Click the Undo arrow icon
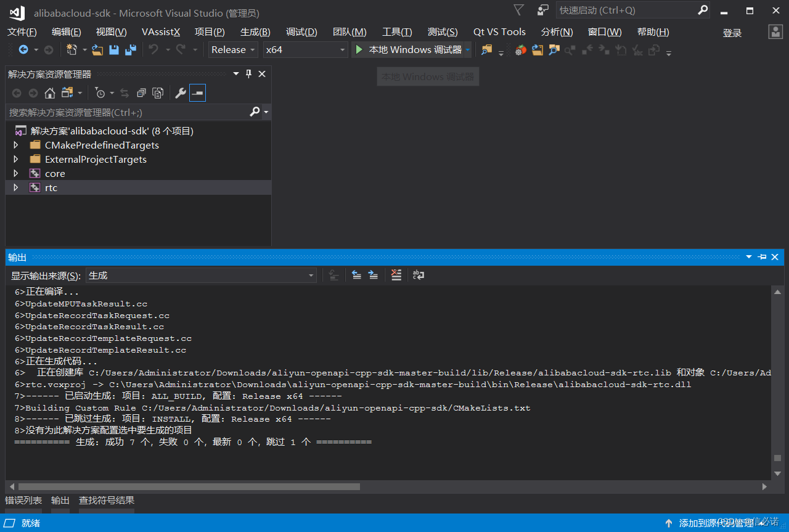Viewport: 789px width, 532px height. (153, 50)
